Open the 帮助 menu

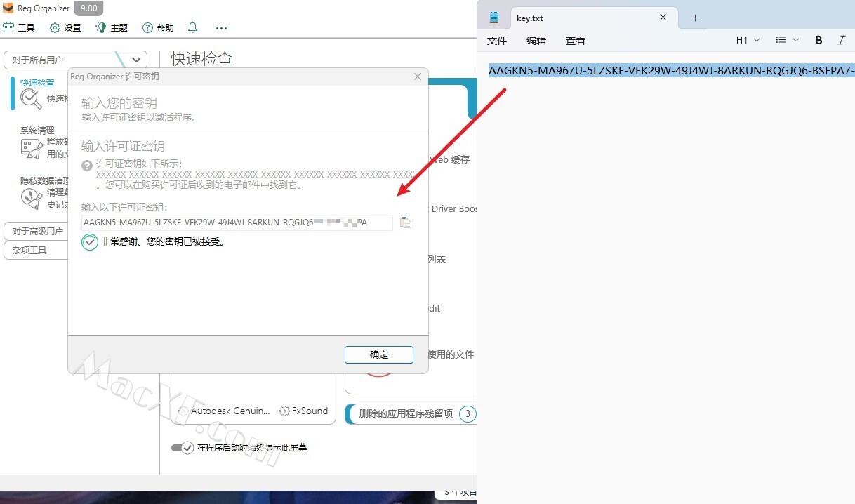point(158,28)
